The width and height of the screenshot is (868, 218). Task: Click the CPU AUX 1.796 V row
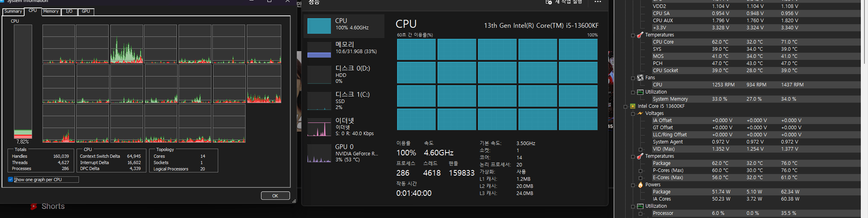(x=756, y=21)
